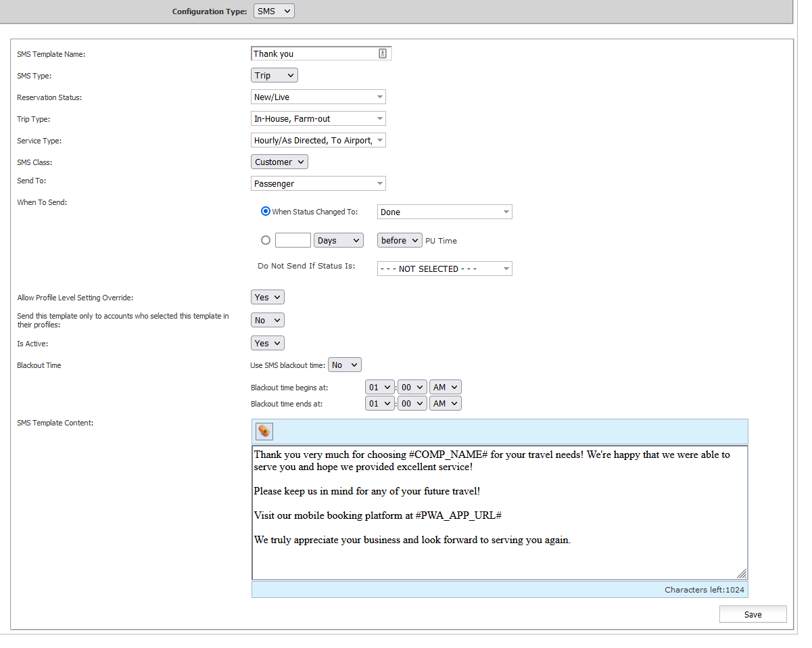Image resolution: width=812 pixels, height=648 pixels.
Task: Expand the status 'Done' dropdown
Action: 444,212
